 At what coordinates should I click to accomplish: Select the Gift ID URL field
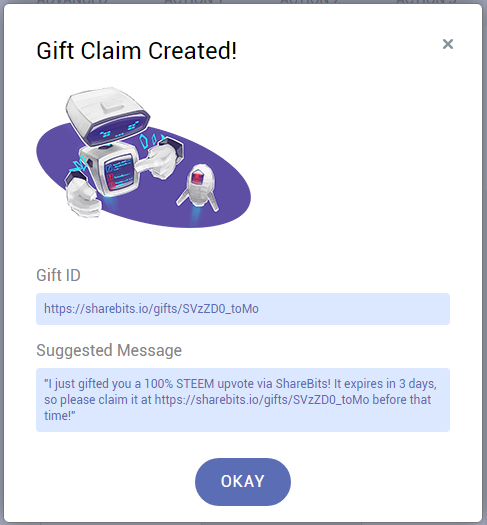click(243, 309)
